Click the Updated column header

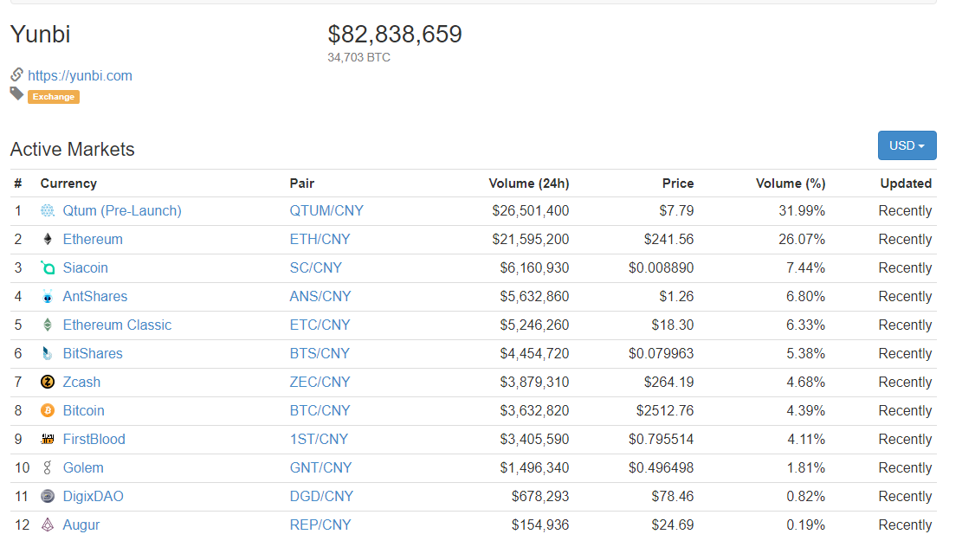906,183
